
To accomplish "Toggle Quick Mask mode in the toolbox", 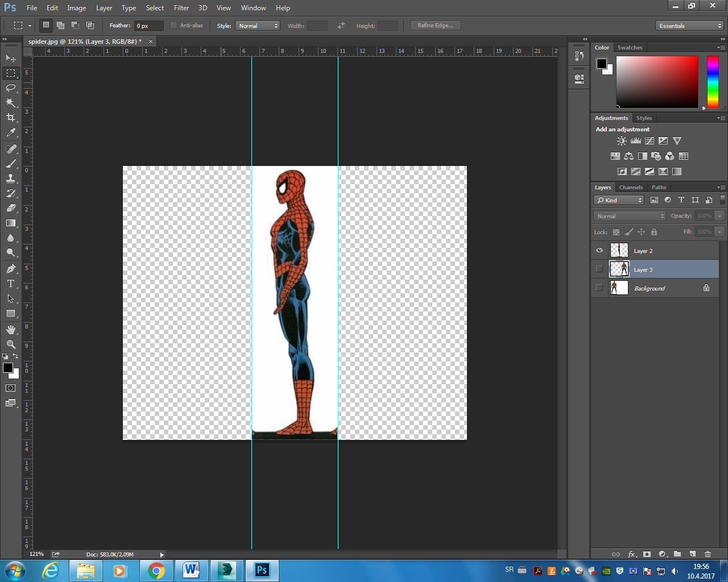I will [11, 388].
